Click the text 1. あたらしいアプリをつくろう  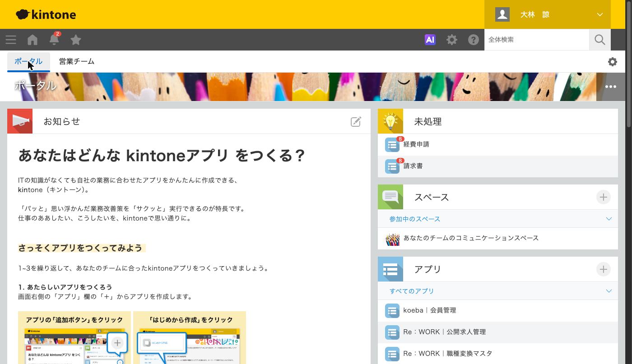point(65,287)
